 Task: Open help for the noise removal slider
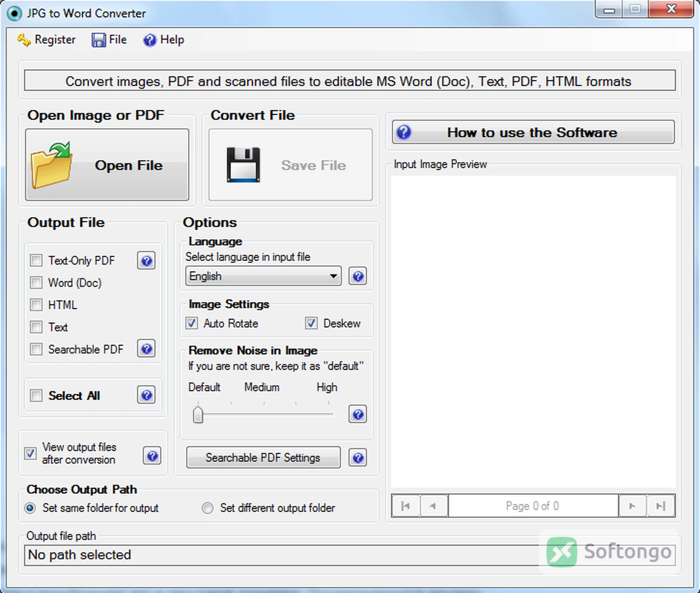358,414
